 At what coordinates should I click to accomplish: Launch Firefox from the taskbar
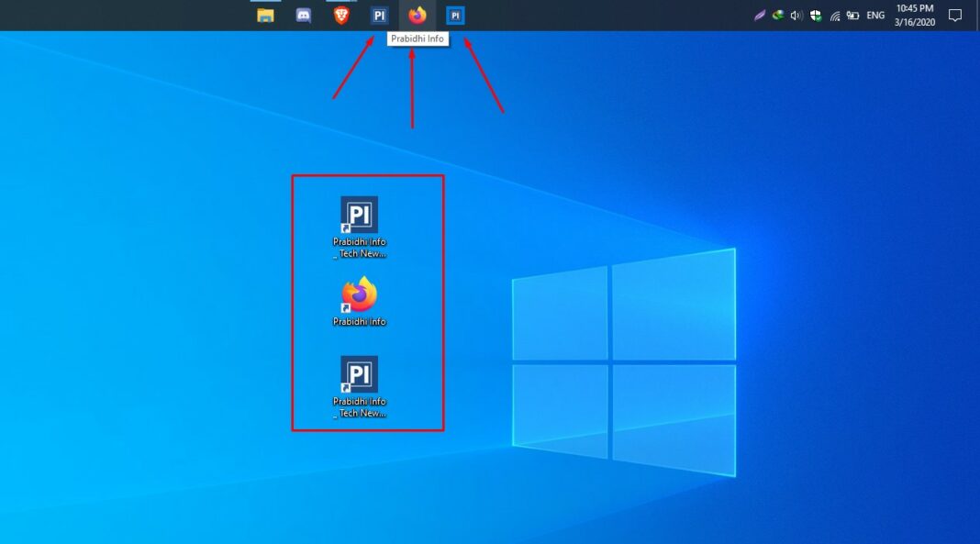[418, 15]
